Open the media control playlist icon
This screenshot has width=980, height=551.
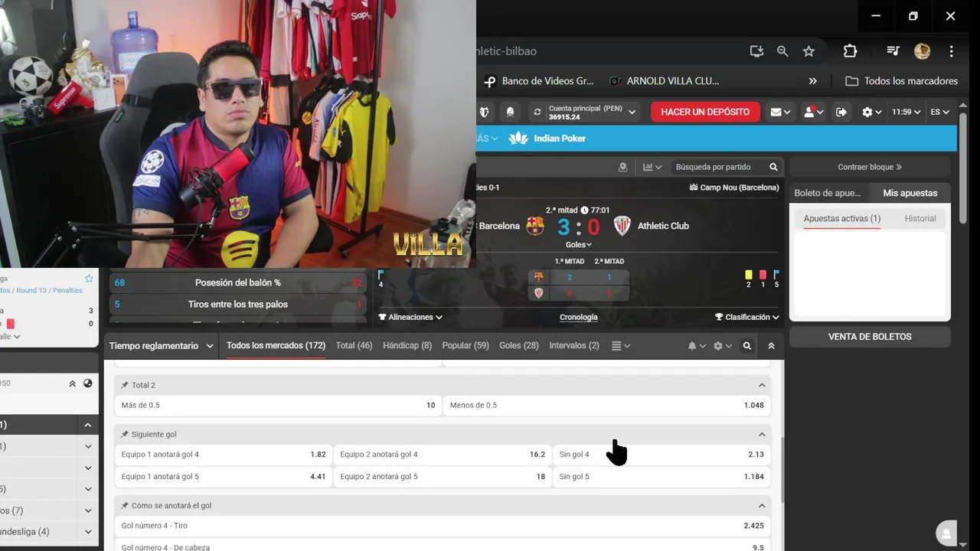click(x=893, y=51)
